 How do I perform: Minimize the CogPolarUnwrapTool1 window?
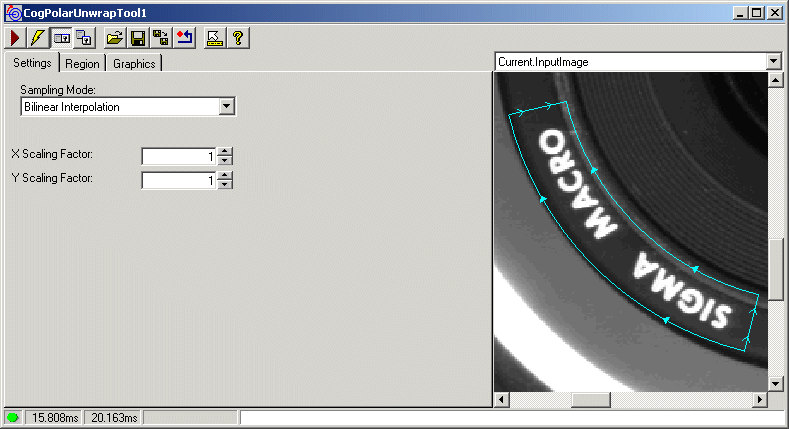[x=739, y=13]
